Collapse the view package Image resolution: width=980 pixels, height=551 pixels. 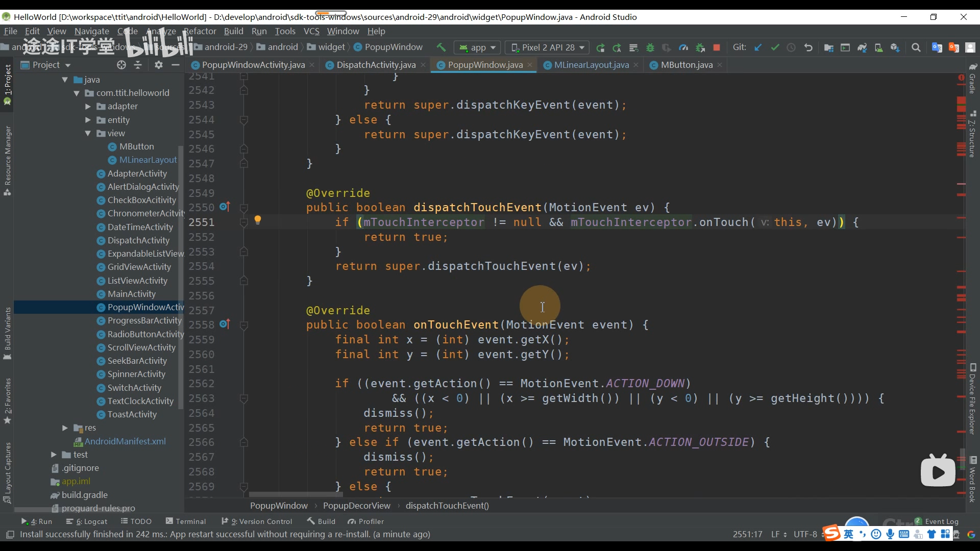[x=88, y=133]
